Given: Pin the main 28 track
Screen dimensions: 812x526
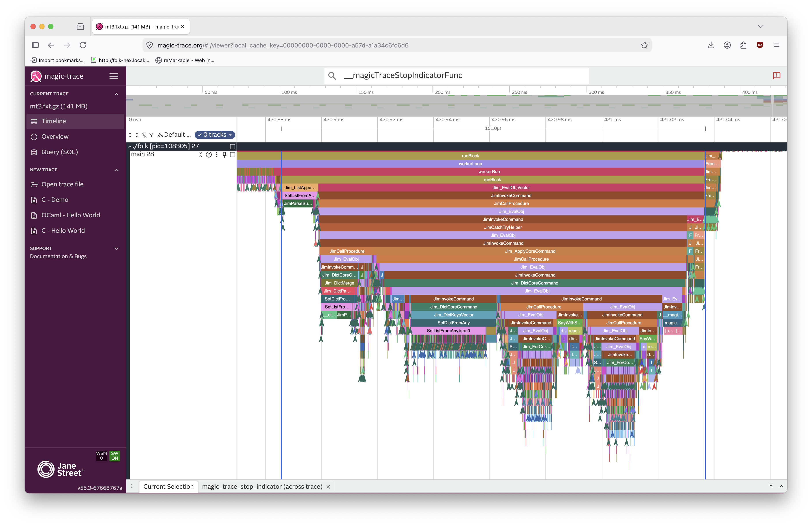Looking at the screenshot, I should (x=224, y=155).
